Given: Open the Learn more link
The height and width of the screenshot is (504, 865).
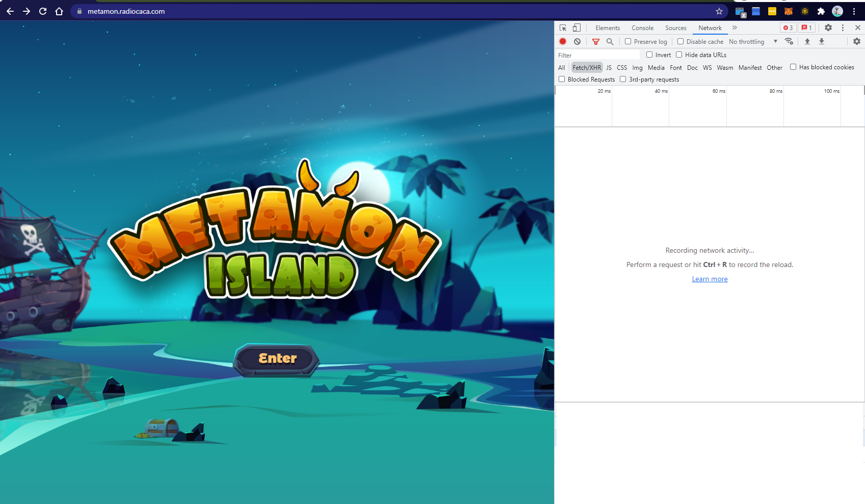Looking at the screenshot, I should click(710, 279).
